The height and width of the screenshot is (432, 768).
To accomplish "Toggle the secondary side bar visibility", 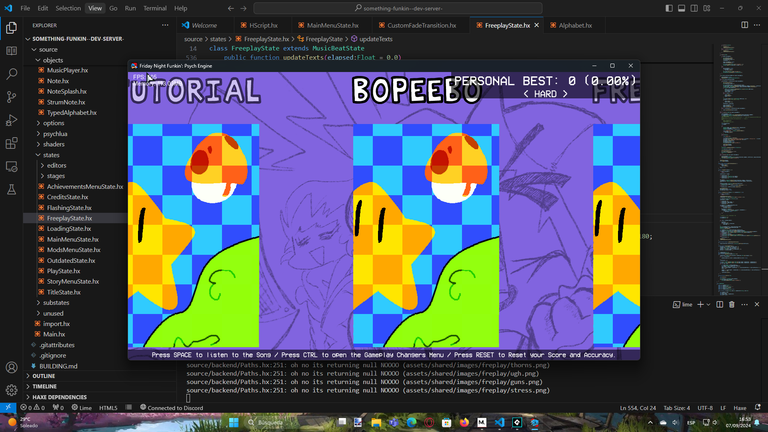I will [x=694, y=8].
